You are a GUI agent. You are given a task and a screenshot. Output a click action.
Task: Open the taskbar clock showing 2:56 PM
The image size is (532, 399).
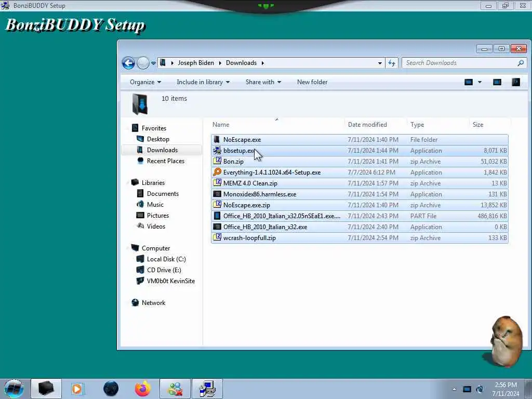[x=506, y=389]
